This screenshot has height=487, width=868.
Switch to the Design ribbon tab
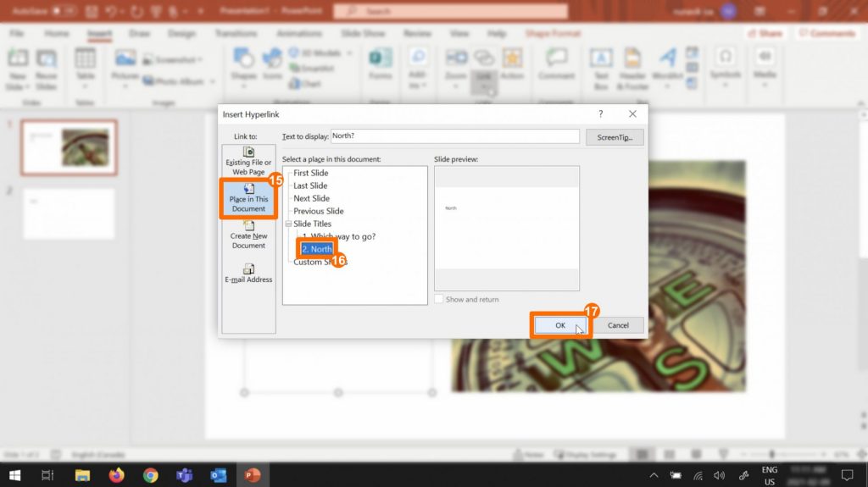pyautogui.click(x=181, y=34)
